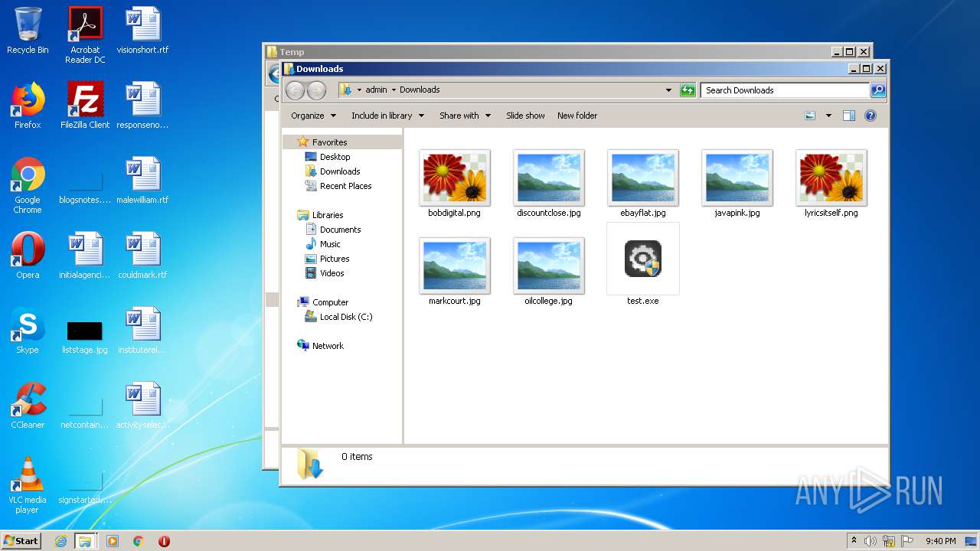Click the change view icon

coord(810,116)
